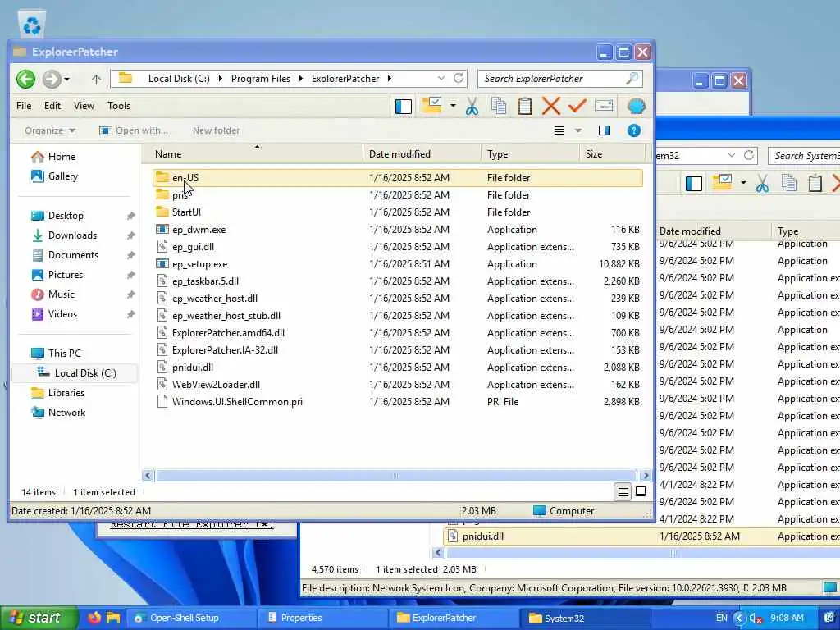This screenshot has width=840, height=630.
Task: Click the horizontal scrollbar in ExplorerPatcher window
Action: tap(396, 476)
